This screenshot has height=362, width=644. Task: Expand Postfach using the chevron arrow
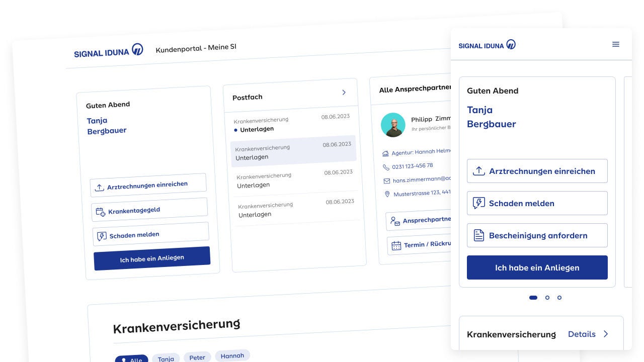(x=344, y=93)
